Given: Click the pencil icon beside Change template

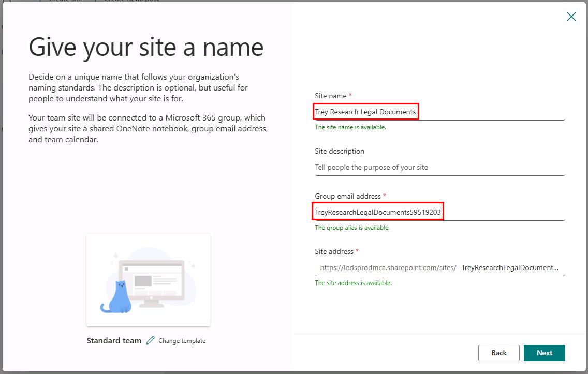Looking at the screenshot, I should coord(151,340).
